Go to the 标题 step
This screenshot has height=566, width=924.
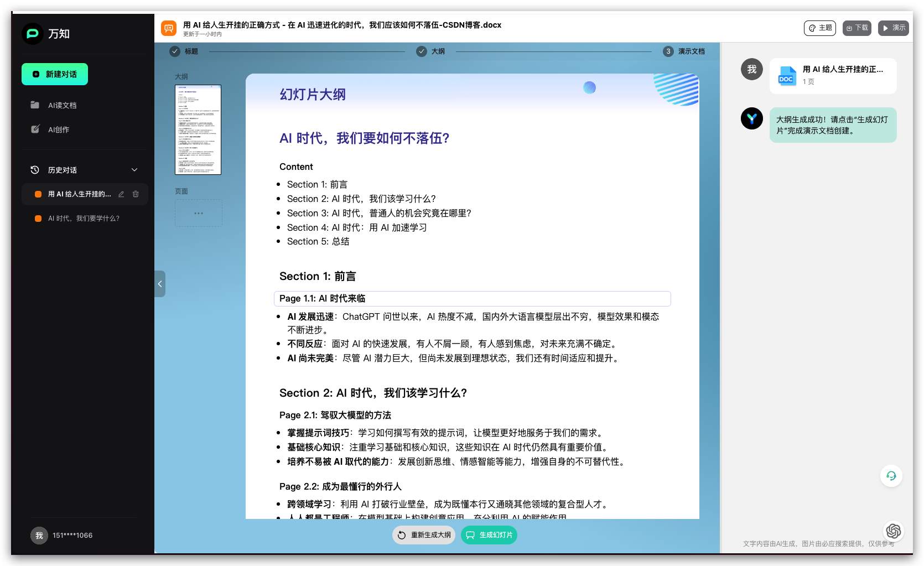click(184, 51)
